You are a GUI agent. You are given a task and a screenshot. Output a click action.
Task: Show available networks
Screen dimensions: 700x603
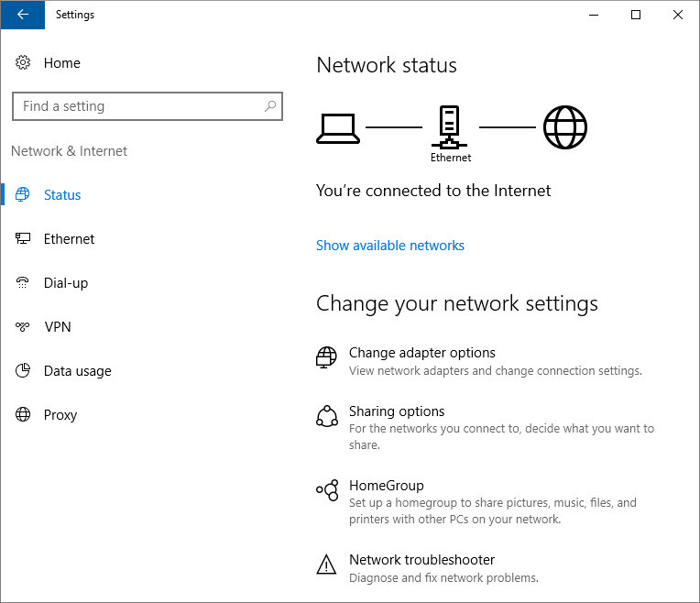coord(390,246)
